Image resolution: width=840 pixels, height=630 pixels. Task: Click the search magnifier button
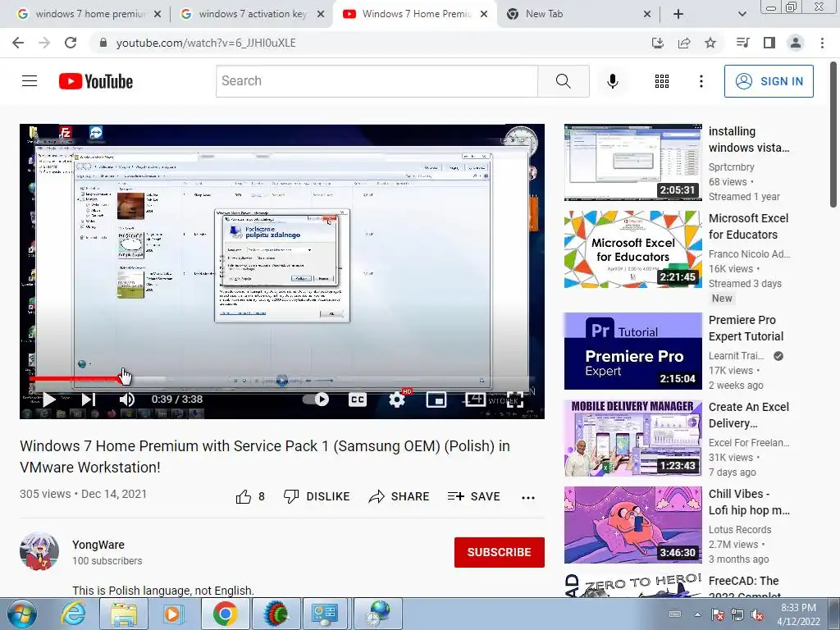pyautogui.click(x=563, y=81)
